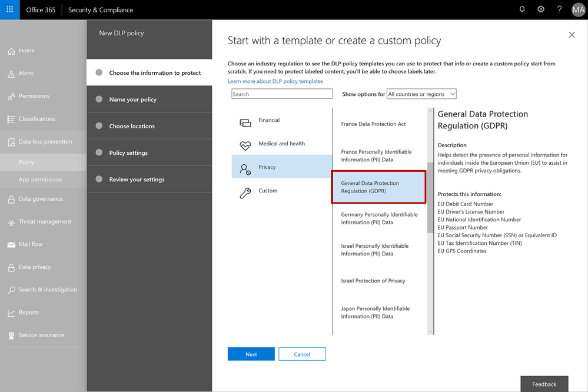Go to the Review your settings step

pos(137,180)
